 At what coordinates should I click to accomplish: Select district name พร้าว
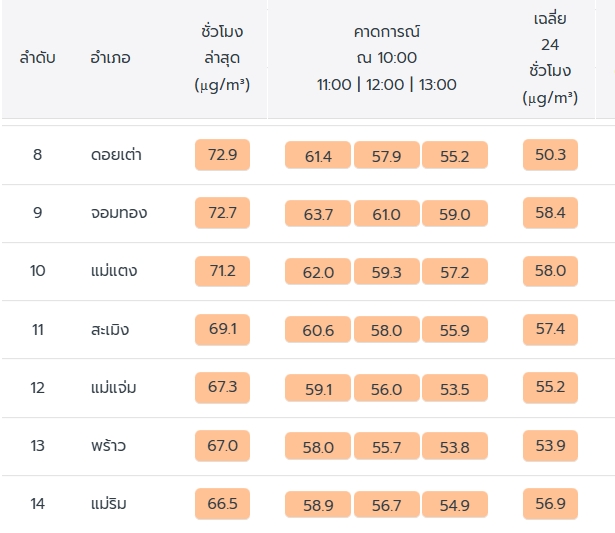coord(107,445)
